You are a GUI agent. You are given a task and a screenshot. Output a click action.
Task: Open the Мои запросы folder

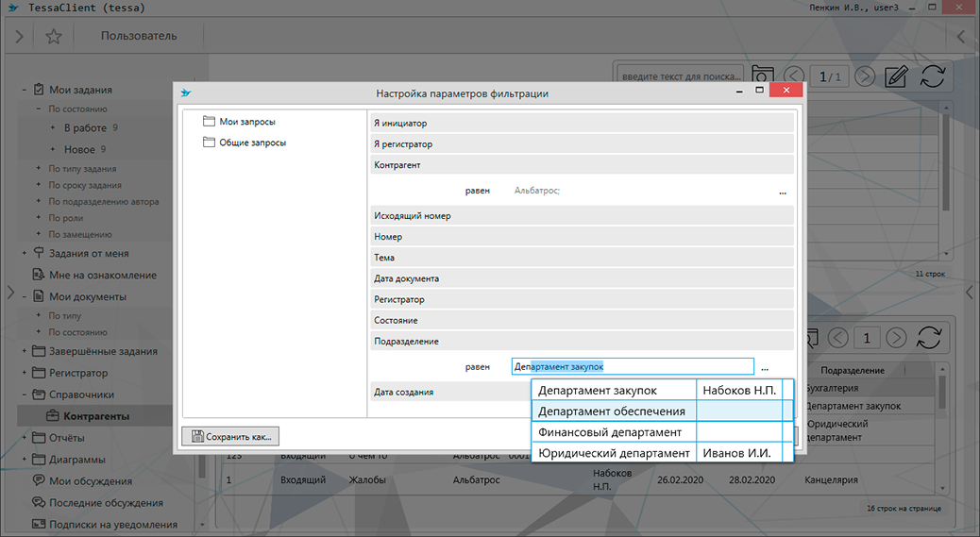[x=246, y=122]
